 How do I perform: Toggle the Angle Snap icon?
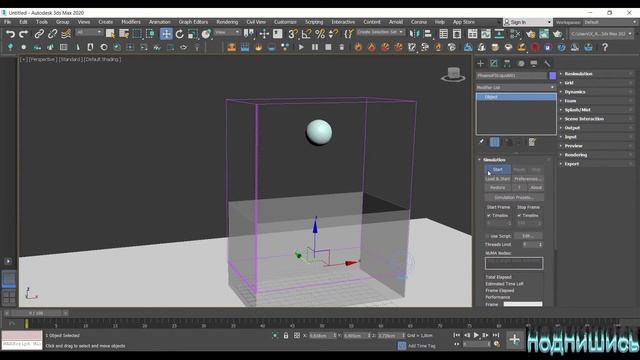pyautogui.click(x=306, y=34)
